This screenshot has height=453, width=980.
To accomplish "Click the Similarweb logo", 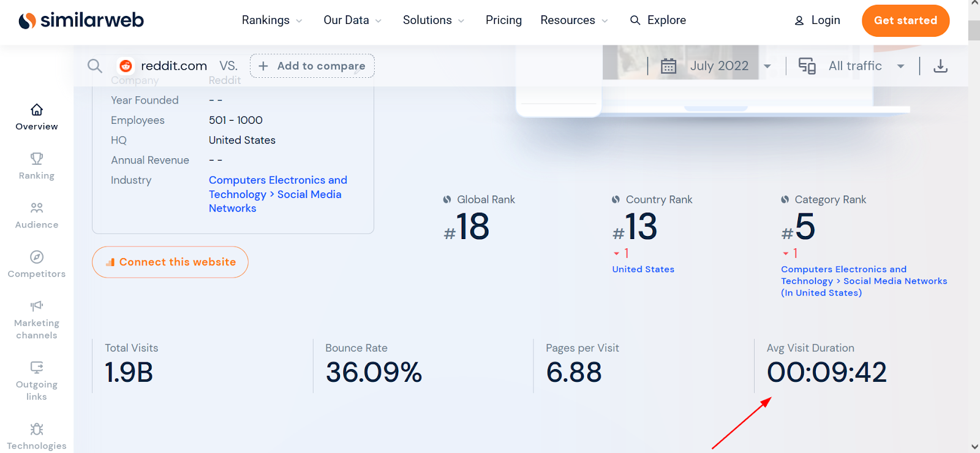I will point(81,20).
